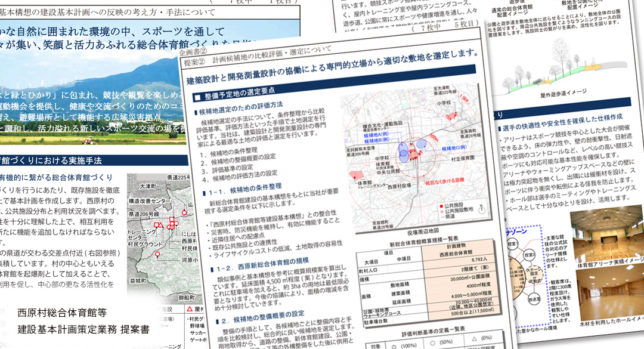Click the table title '新総合体育館概算規模一覧表'
This screenshot has width=644, height=349.
pos(424,242)
